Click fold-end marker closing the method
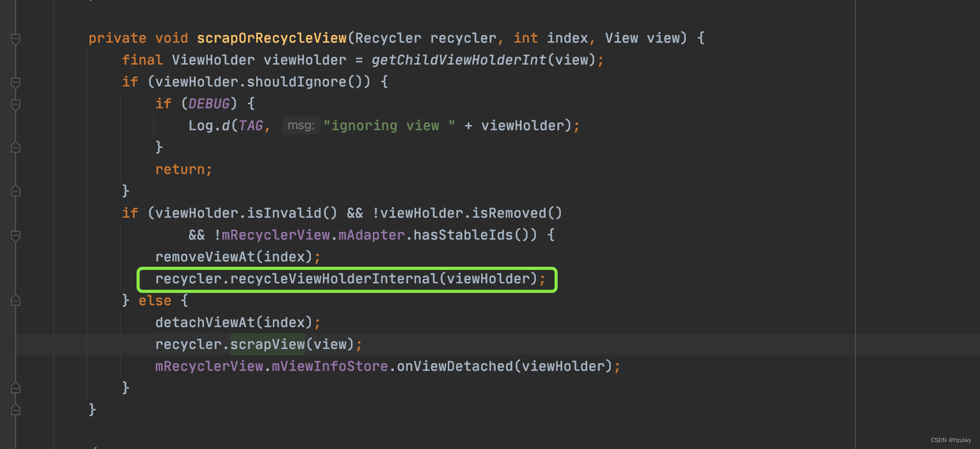The width and height of the screenshot is (980, 449). pyautogui.click(x=16, y=410)
